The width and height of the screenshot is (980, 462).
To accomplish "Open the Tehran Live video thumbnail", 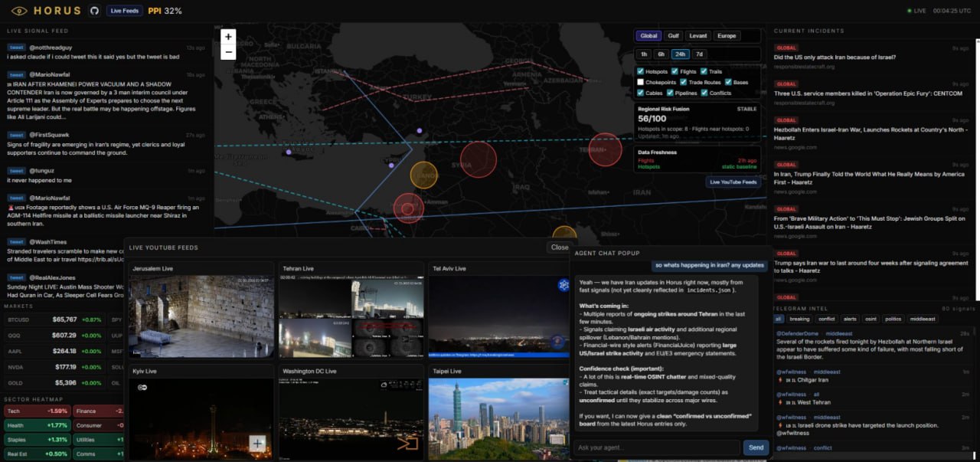I will tap(350, 316).
